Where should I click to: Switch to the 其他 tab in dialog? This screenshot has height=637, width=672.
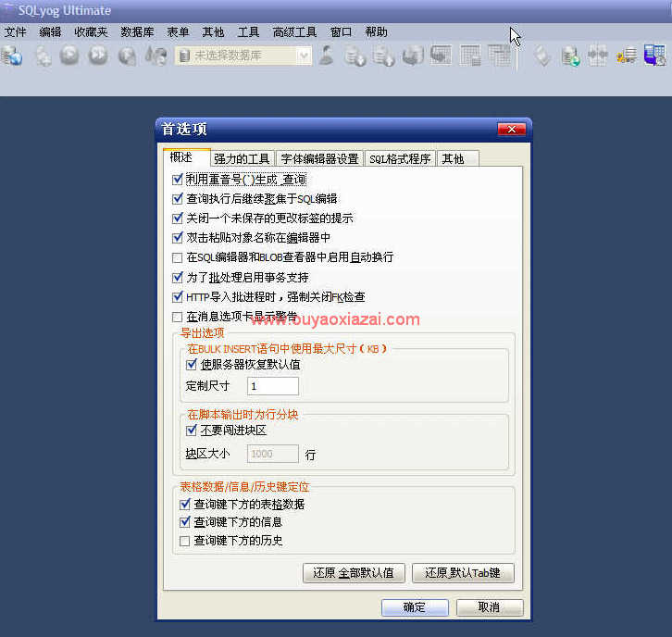pyautogui.click(x=457, y=158)
